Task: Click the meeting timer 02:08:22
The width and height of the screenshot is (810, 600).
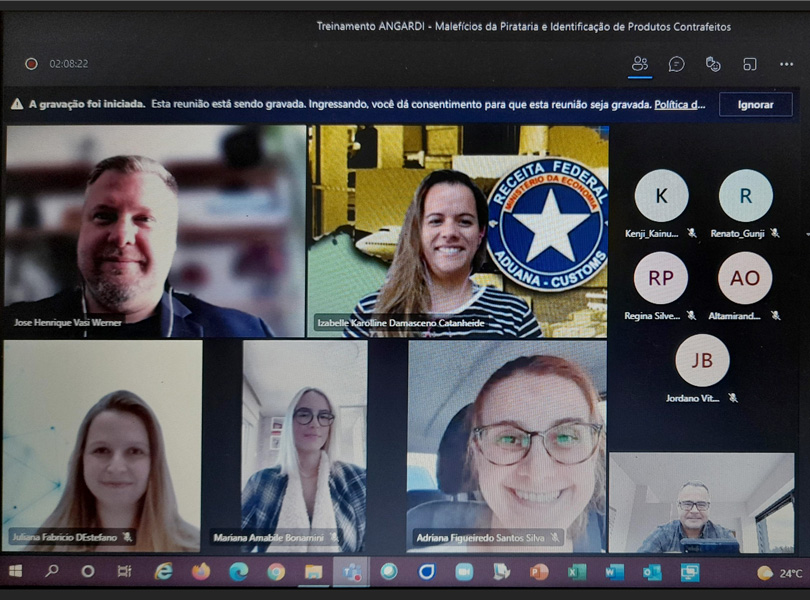Action: click(69, 64)
